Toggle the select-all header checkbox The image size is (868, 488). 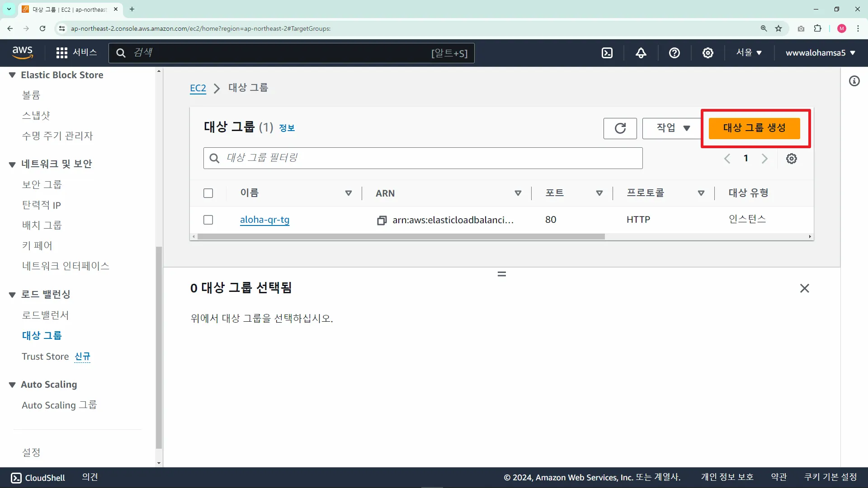[208, 193]
